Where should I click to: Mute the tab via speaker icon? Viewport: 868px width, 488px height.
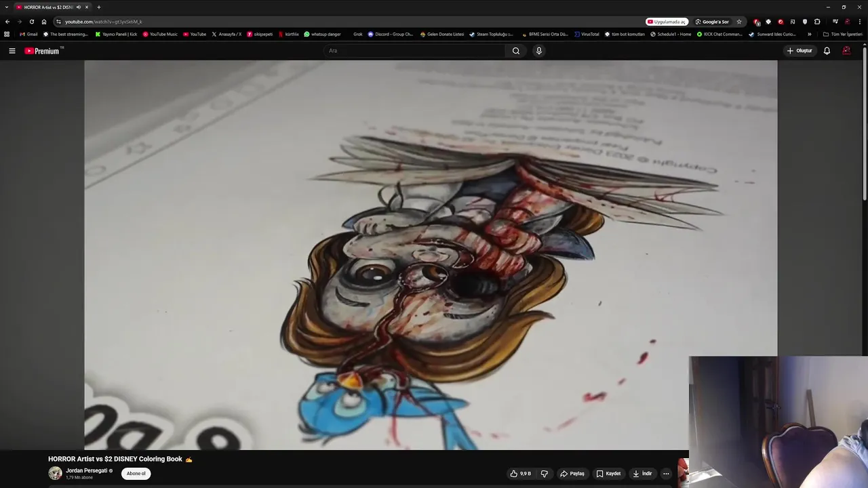[79, 7]
